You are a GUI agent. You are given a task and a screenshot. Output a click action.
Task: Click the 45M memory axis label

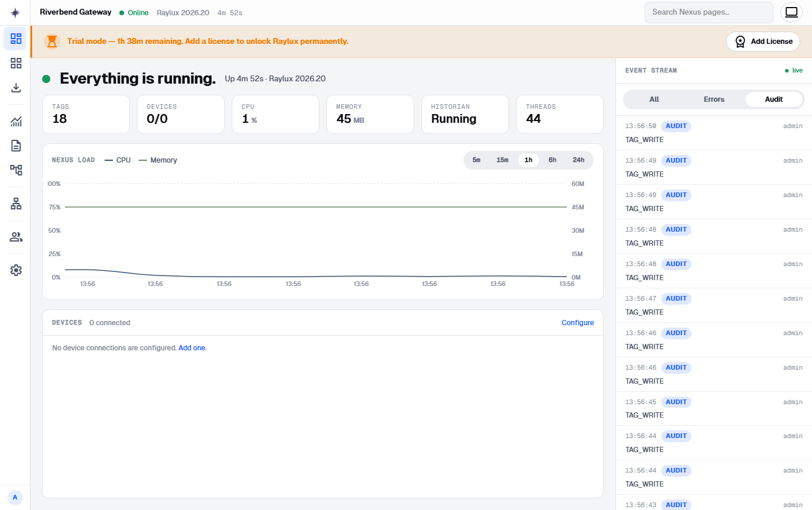pyautogui.click(x=577, y=208)
